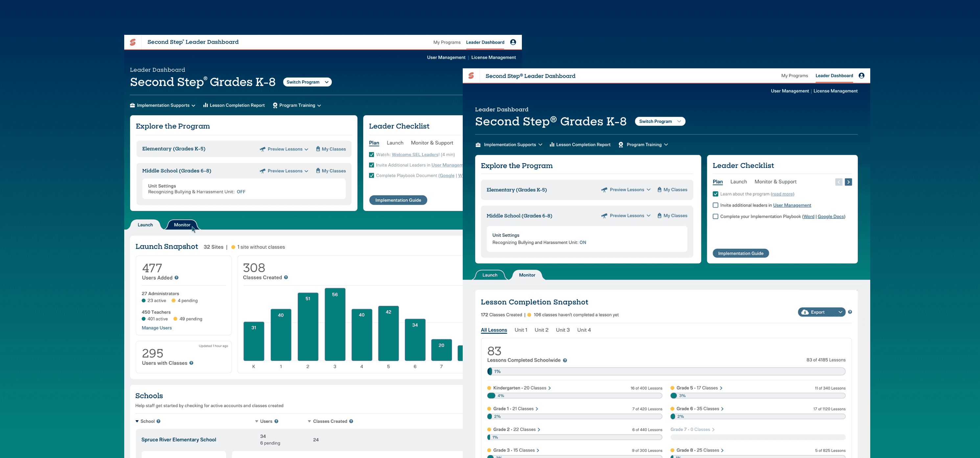This screenshot has height=458, width=980.
Task: Click Program Training ribbon icon in right window
Action: point(621,145)
